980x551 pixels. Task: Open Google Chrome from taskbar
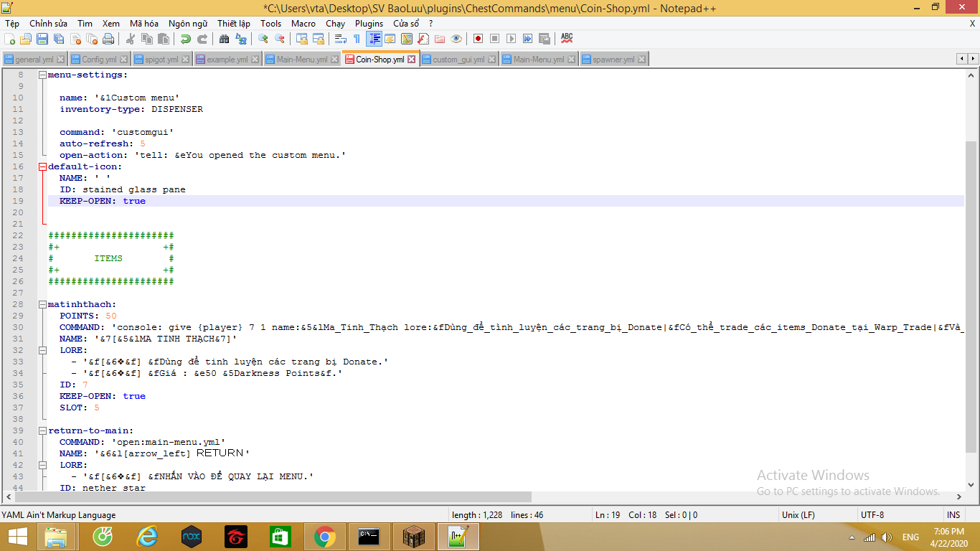coord(324,537)
